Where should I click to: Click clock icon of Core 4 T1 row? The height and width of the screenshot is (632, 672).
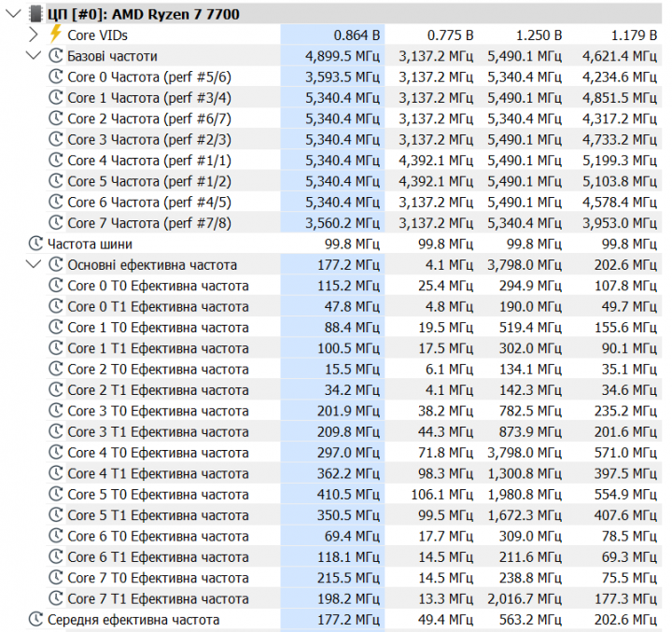(x=56, y=473)
